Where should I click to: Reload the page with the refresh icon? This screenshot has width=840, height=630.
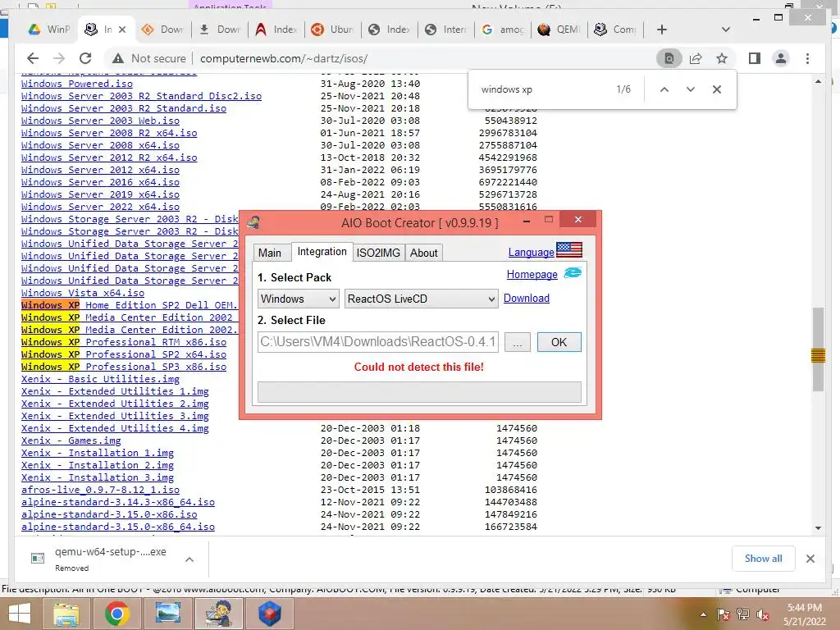tap(85, 58)
